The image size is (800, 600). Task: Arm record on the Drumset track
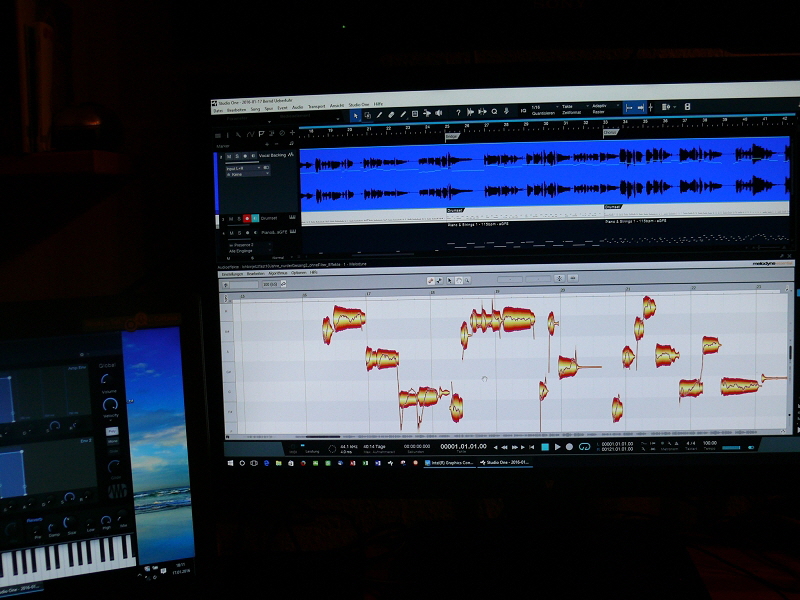coord(246,218)
